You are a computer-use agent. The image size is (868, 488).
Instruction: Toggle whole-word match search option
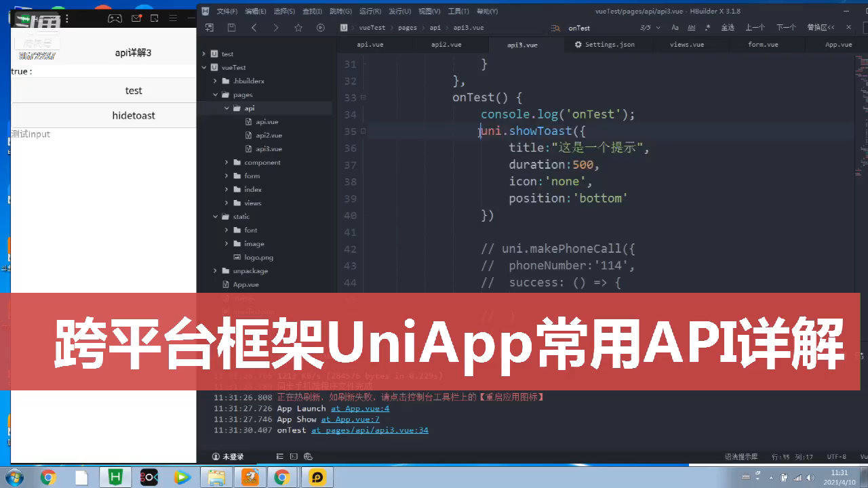pyautogui.click(x=692, y=28)
